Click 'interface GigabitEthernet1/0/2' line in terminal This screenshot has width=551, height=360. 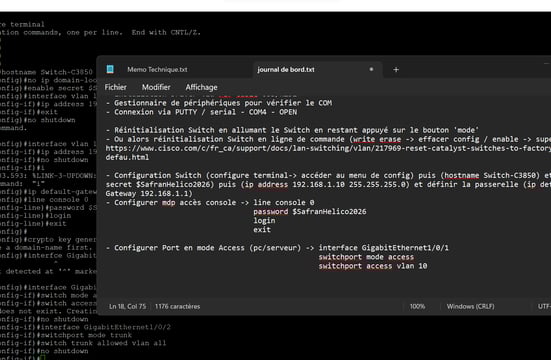pos(85,327)
